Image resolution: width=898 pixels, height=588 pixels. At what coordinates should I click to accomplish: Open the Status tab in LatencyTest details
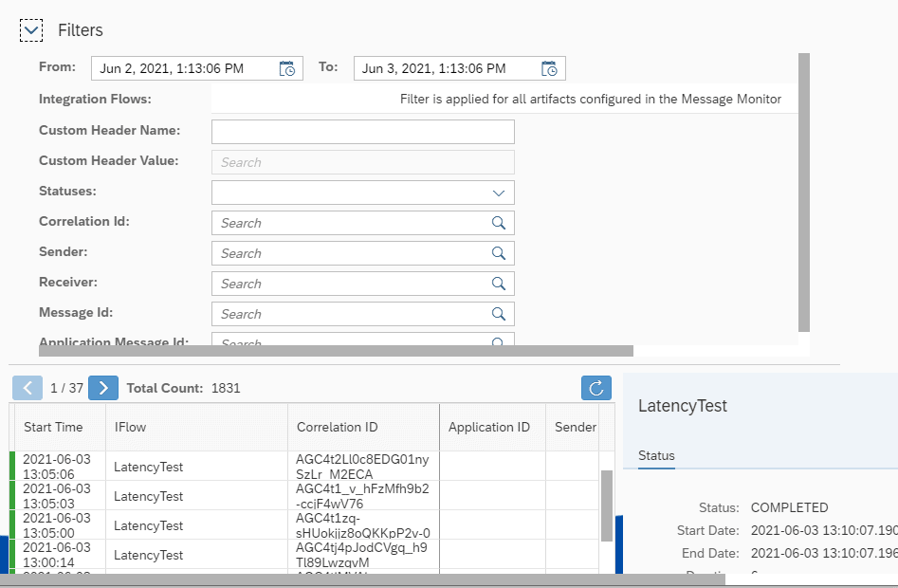pyautogui.click(x=656, y=456)
